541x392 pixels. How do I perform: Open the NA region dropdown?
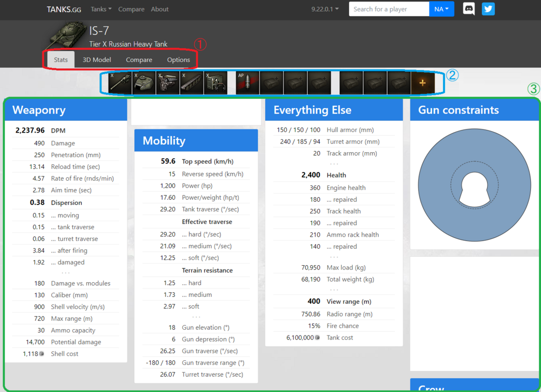pyautogui.click(x=442, y=9)
